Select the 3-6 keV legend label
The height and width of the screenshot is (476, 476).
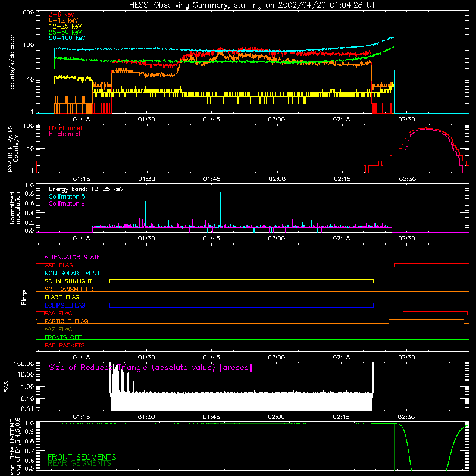[62, 14]
